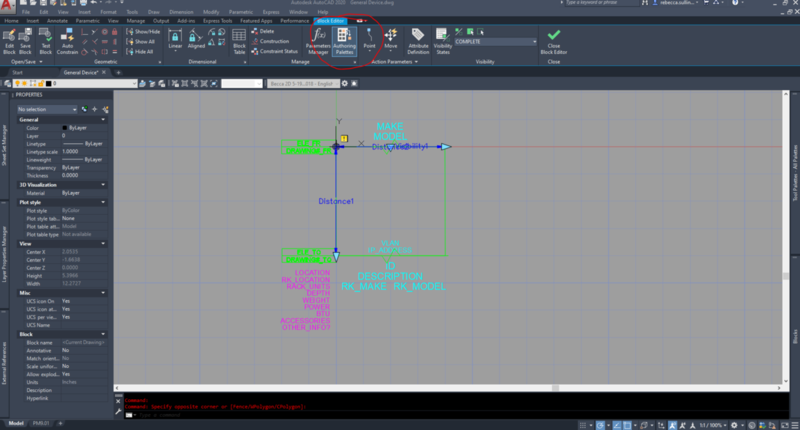Open annotation scale 1:1 dropdown
800x430 pixels.
[x=713, y=425]
